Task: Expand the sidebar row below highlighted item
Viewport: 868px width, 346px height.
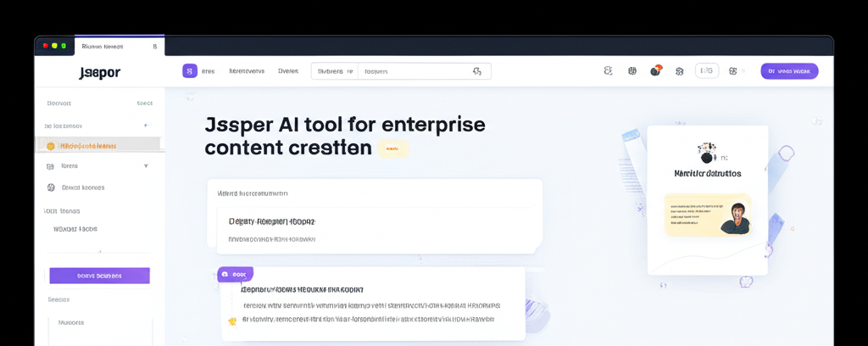Action: [146, 166]
